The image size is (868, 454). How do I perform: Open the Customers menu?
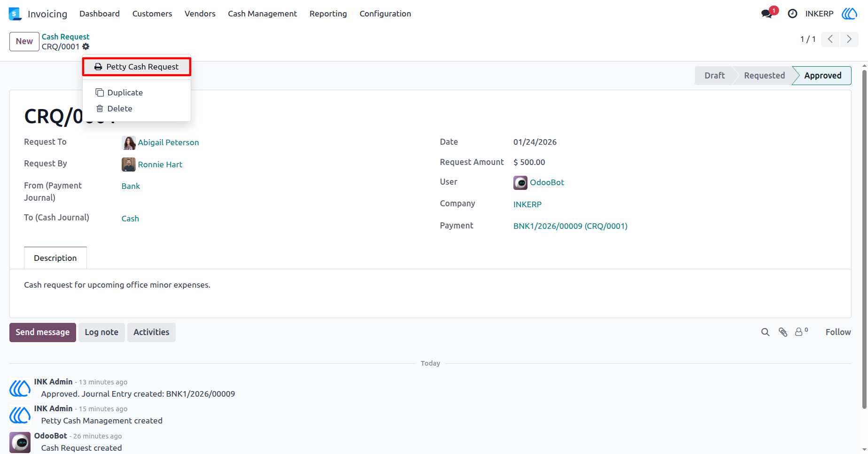[152, 14]
